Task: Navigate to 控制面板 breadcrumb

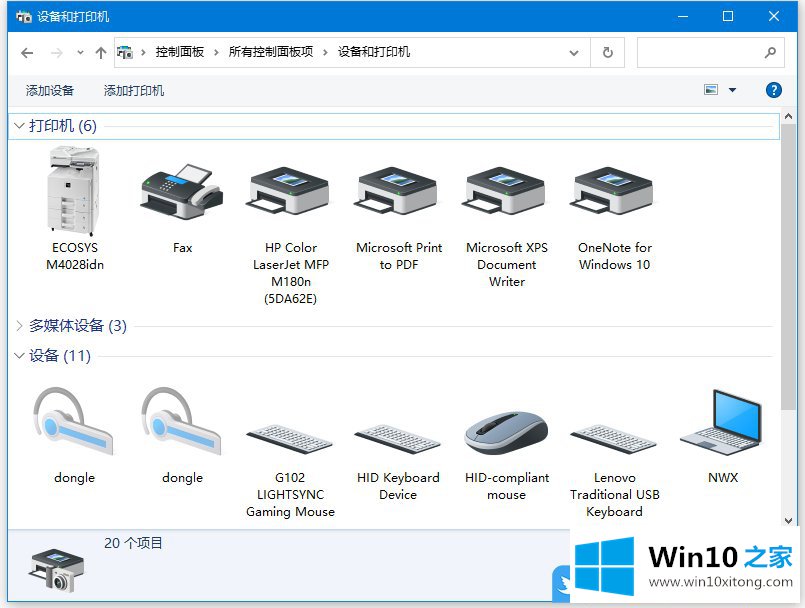Action: (180, 52)
